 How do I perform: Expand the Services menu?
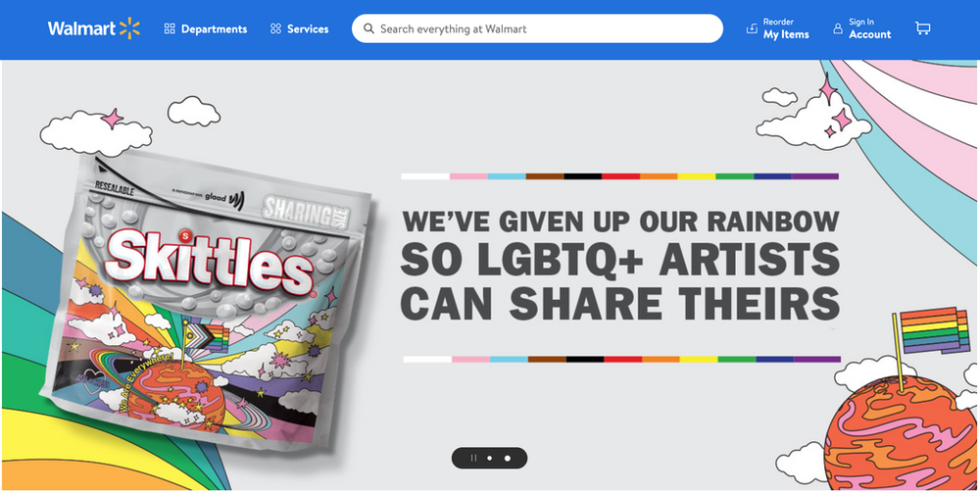[x=299, y=28]
